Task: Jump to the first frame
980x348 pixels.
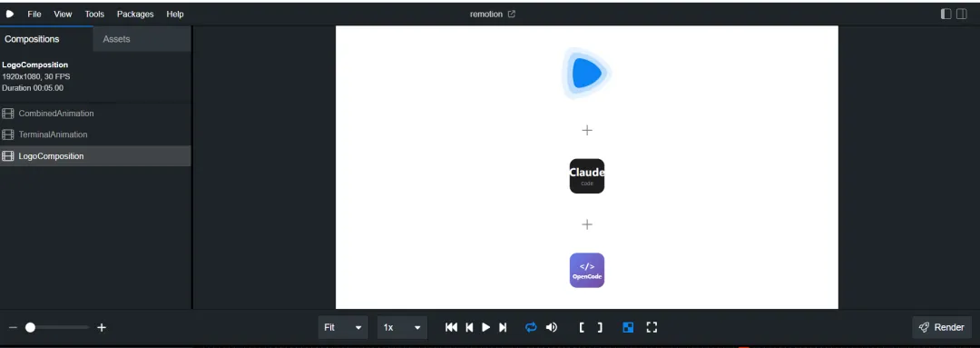Action: click(451, 327)
